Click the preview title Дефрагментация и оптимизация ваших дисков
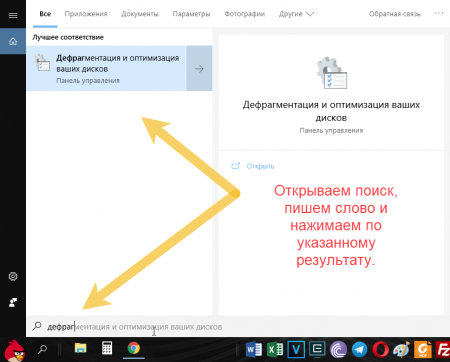Screen dimensions: 450x362 [331, 111]
